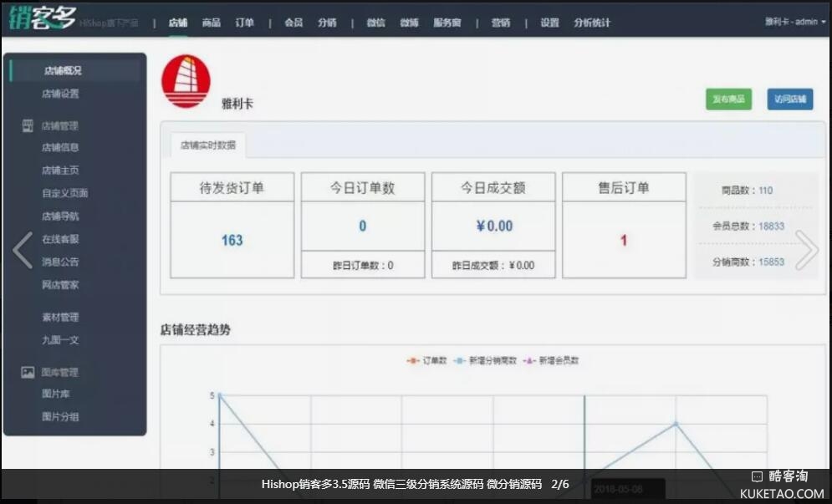
Task: Open 九图一文 in the sidebar
Action: [60, 340]
